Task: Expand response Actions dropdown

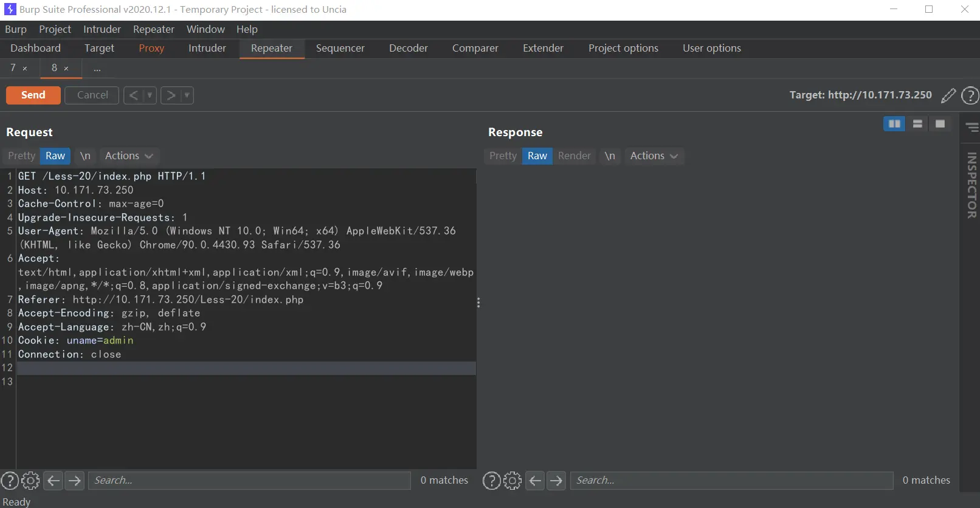Action: pyautogui.click(x=654, y=156)
